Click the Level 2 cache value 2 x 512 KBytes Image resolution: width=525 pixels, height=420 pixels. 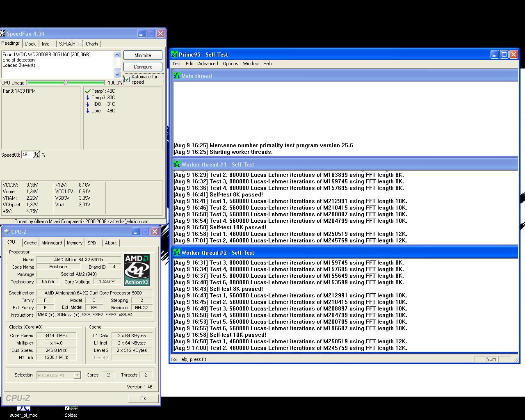tap(132, 350)
